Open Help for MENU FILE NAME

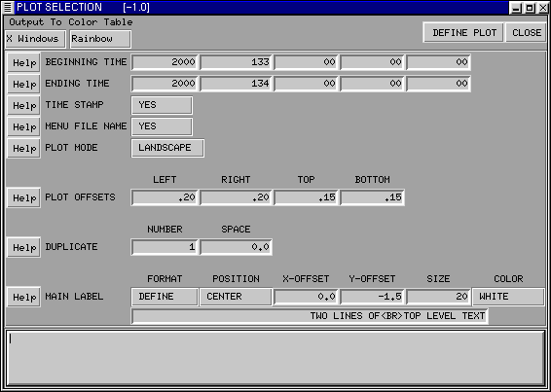tap(23, 127)
